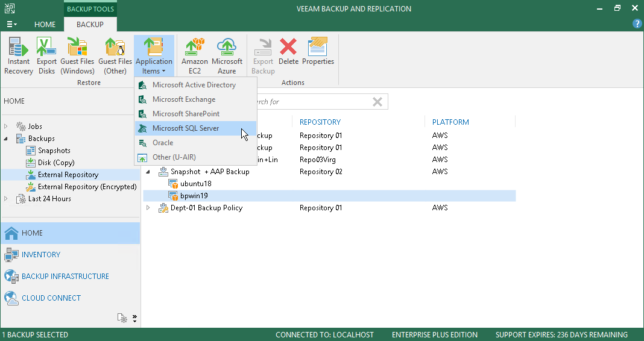The image size is (644, 341).
Task: Choose Other (U-AIR) menu item
Action: click(x=195, y=157)
